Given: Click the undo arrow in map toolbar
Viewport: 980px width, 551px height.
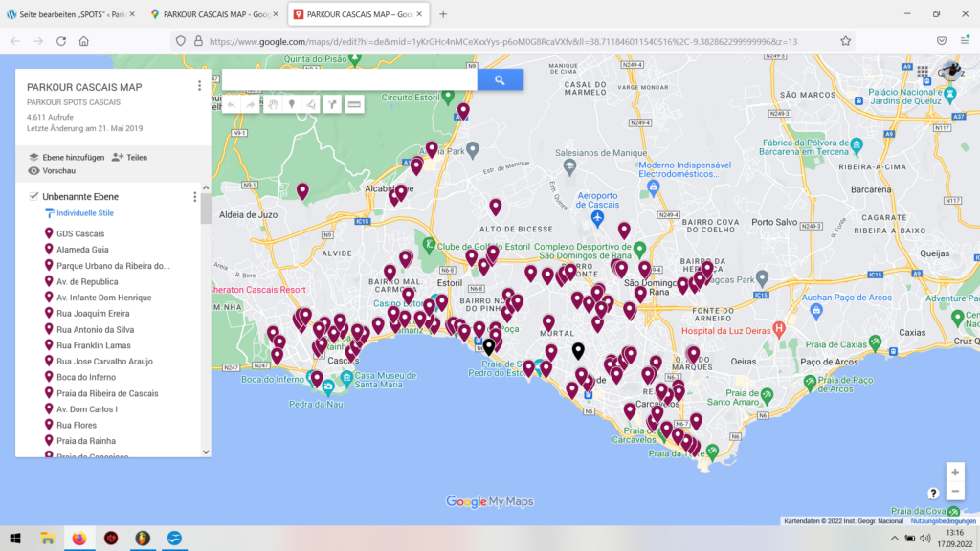Looking at the screenshot, I should [x=231, y=104].
